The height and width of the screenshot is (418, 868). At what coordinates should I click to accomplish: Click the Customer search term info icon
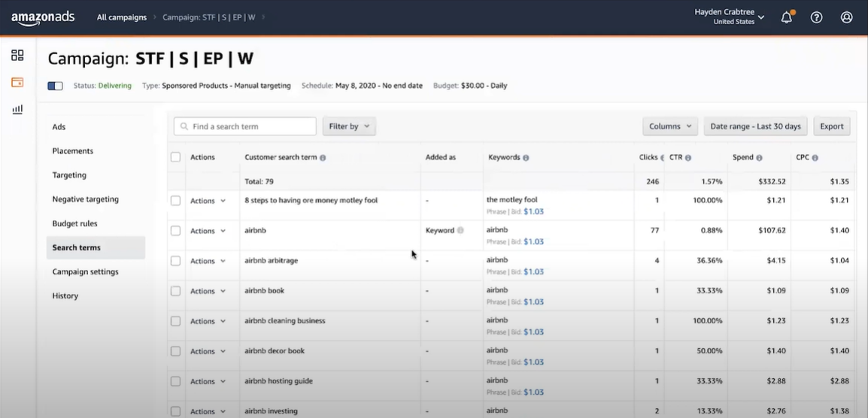point(323,158)
